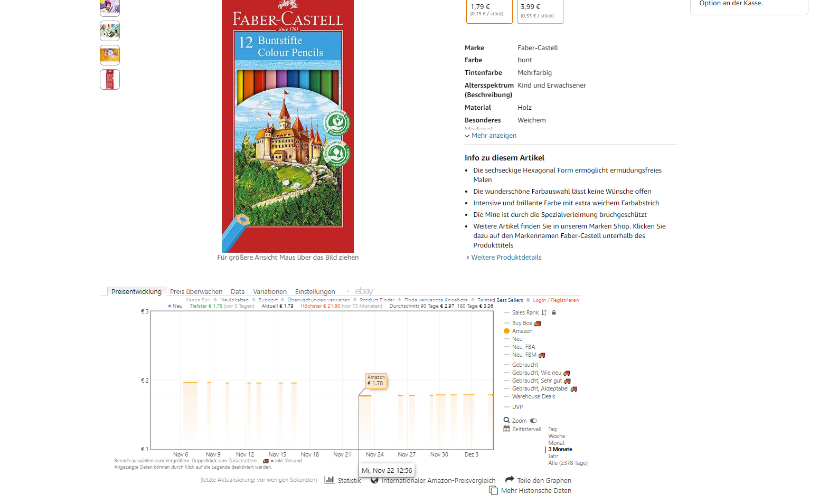Click the Tiefster € 1.78 value
The width and height of the screenshot is (838, 504).
click(206, 306)
